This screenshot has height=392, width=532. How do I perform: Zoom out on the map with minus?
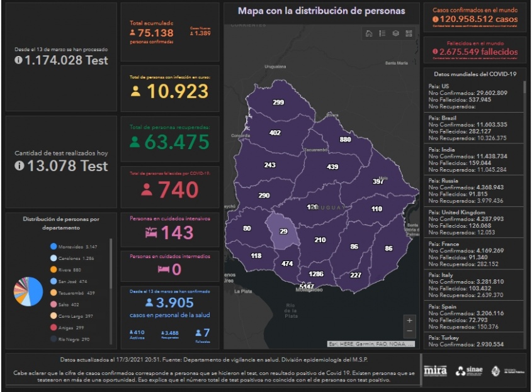pyautogui.click(x=410, y=332)
